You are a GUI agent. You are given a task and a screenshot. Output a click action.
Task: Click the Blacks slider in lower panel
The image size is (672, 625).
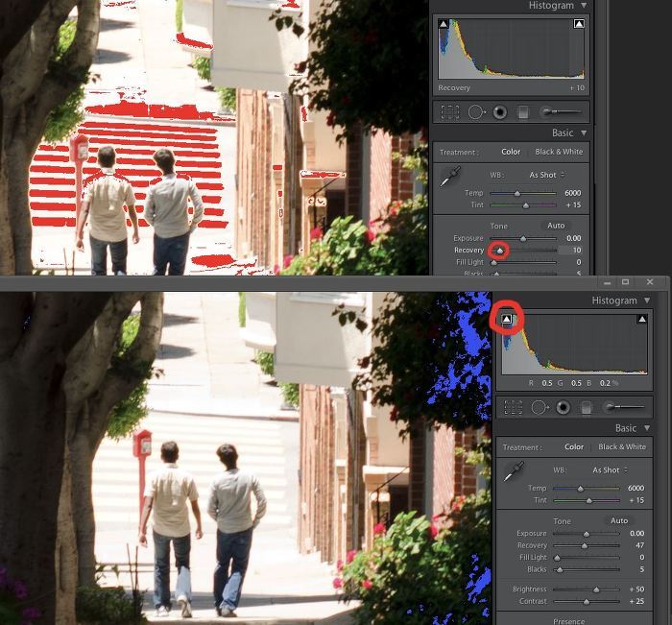[586, 569]
